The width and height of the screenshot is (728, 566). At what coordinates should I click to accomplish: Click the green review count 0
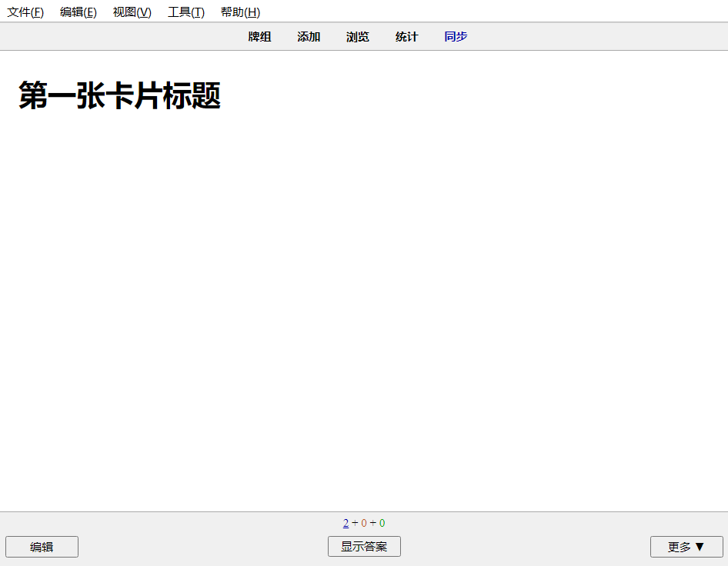(381, 522)
